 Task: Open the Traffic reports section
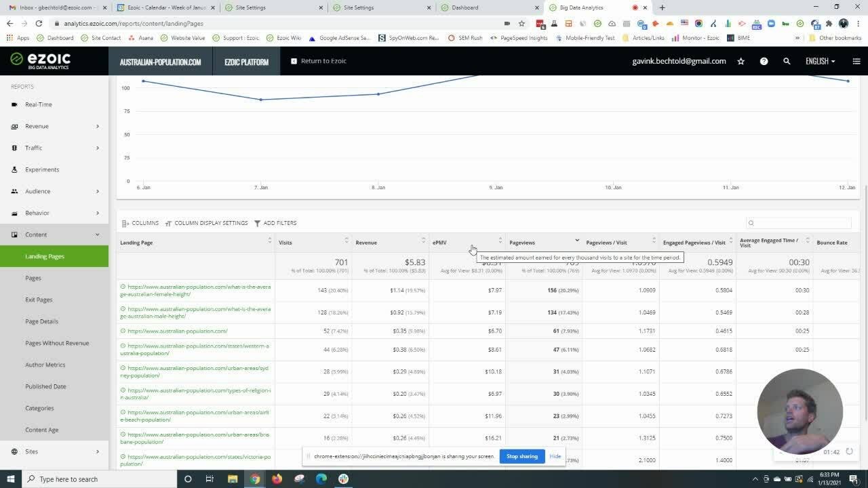(x=33, y=148)
